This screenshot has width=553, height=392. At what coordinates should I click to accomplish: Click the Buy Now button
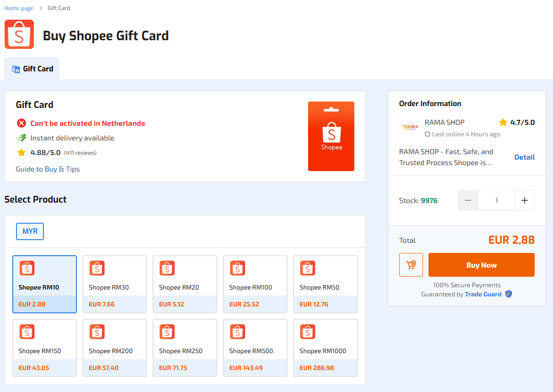[x=482, y=265]
